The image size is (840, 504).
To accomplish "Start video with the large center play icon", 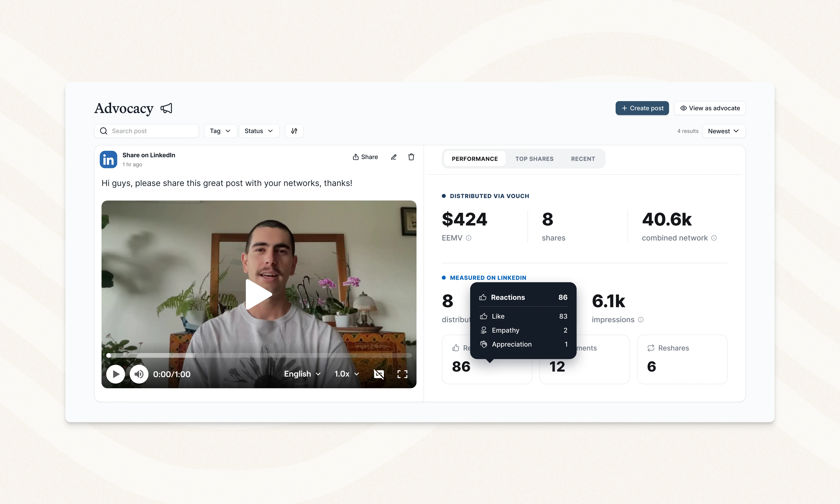I will pyautogui.click(x=259, y=295).
